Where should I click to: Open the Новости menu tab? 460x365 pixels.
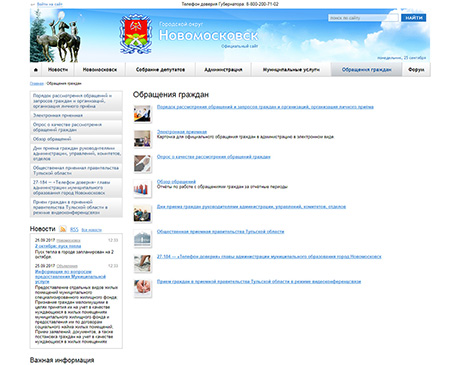click(x=58, y=70)
